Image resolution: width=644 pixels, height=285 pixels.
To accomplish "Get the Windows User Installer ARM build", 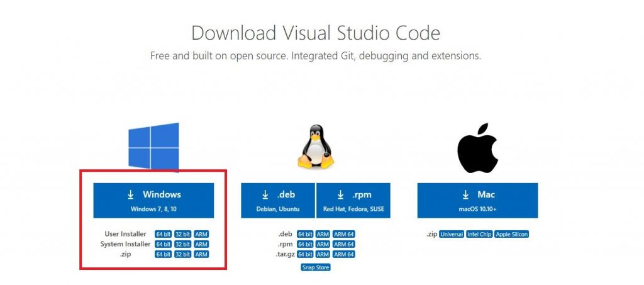I will pos(201,235).
